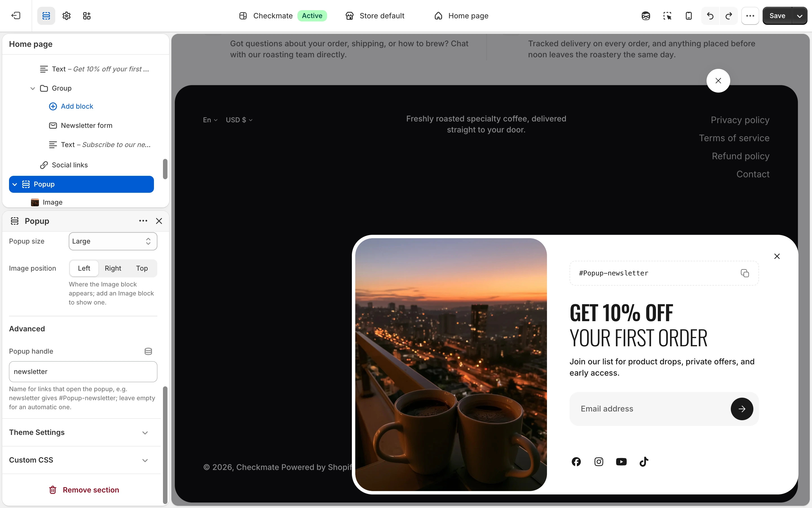Open the apps blocks icon
The image size is (812, 508).
click(87, 16)
